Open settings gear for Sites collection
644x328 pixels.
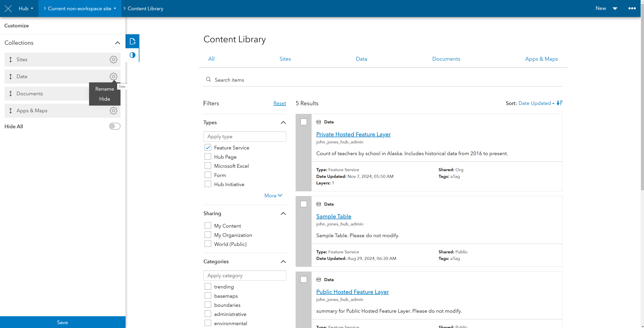pyautogui.click(x=113, y=60)
